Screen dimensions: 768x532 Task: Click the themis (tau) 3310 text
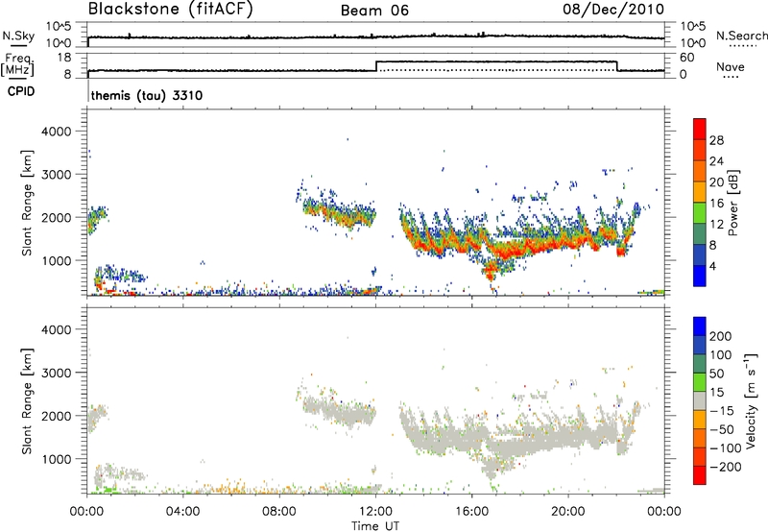(147, 95)
